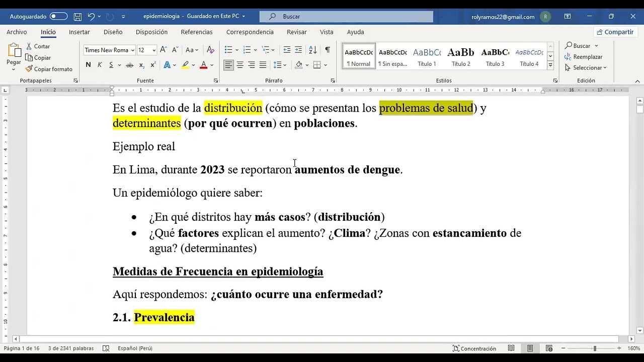Switch to the Insertar tab

click(x=79, y=32)
